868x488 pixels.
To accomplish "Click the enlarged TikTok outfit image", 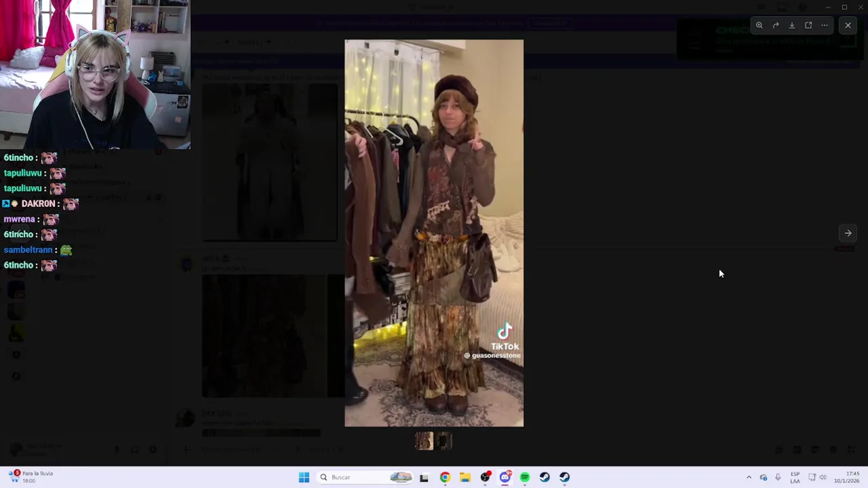I will [x=434, y=233].
